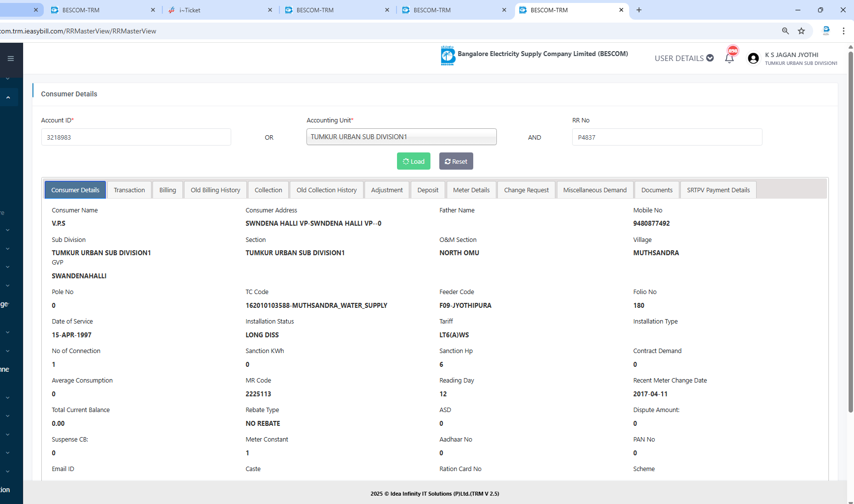The height and width of the screenshot is (504, 854).
Task: Open the notifications bell icon
Action: click(x=729, y=59)
